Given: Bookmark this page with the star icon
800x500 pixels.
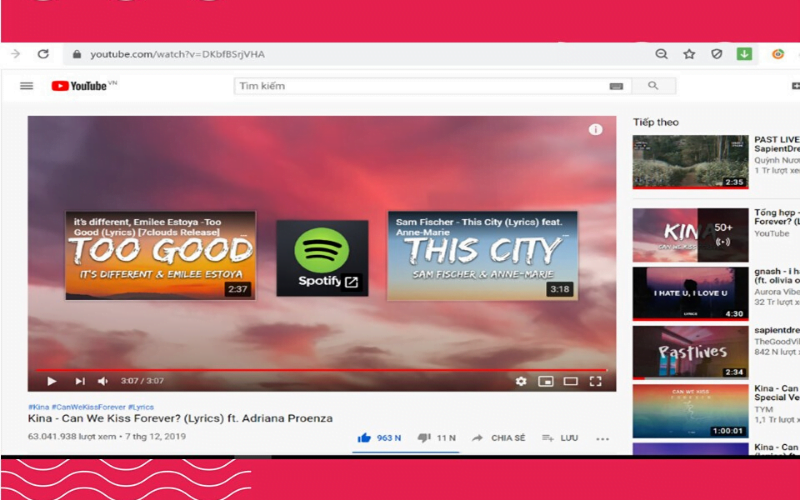Looking at the screenshot, I should [x=689, y=54].
